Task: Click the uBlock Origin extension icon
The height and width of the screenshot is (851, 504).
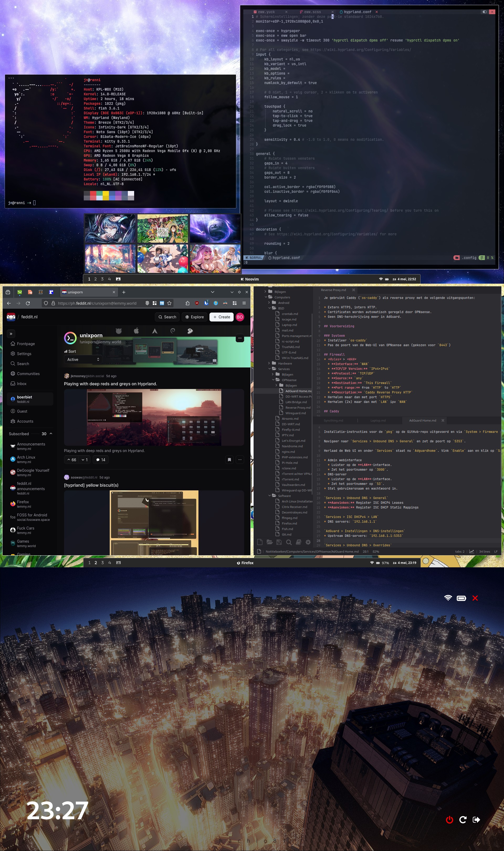Action: click(197, 303)
